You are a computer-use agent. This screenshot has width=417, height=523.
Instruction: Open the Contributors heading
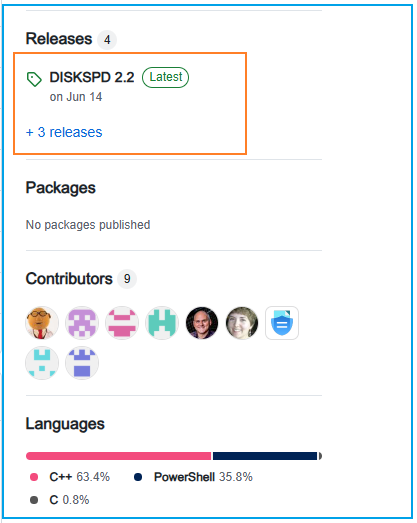pyautogui.click(x=69, y=279)
